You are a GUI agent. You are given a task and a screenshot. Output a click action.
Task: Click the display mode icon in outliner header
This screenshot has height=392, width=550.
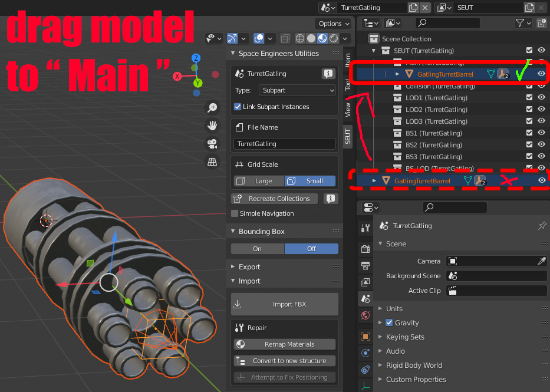coord(392,23)
